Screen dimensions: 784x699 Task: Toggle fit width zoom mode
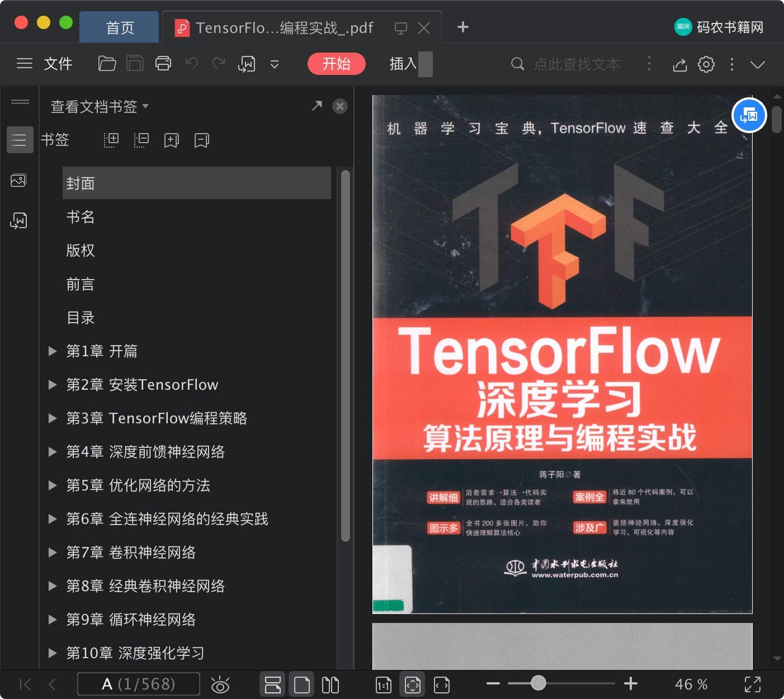click(442, 685)
